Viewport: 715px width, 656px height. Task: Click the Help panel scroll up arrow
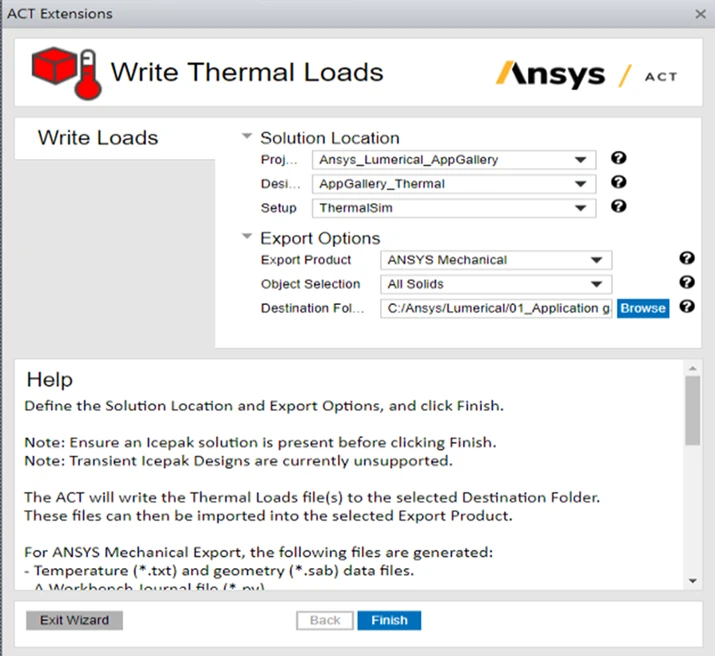(693, 368)
